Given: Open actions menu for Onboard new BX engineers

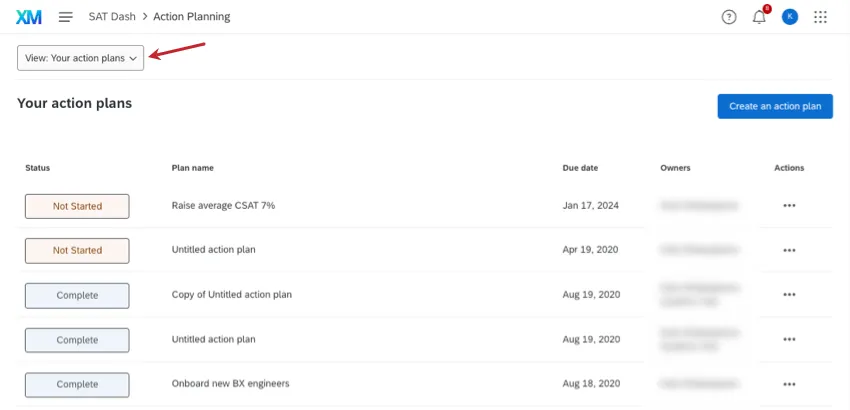Looking at the screenshot, I should 789,385.
